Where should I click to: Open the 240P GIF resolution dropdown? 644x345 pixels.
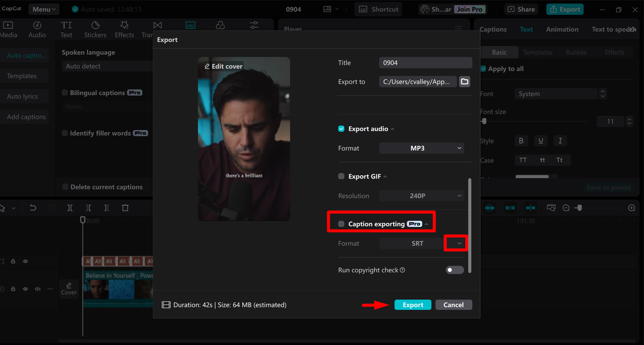pyautogui.click(x=422, y=196)
